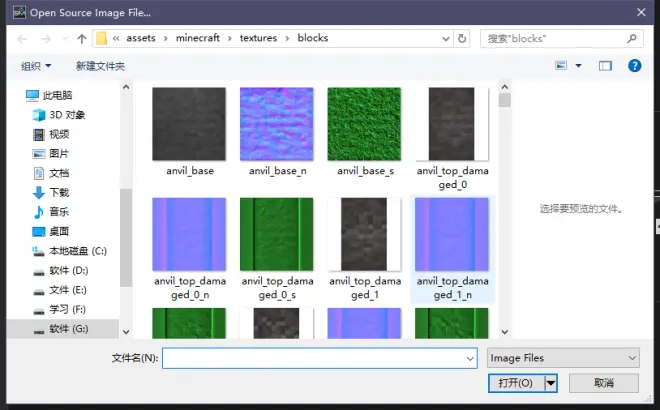Click 新建文件夹 new folder button
The width and height of the screenshot is (660, 410).
click(x=100, y=66)
